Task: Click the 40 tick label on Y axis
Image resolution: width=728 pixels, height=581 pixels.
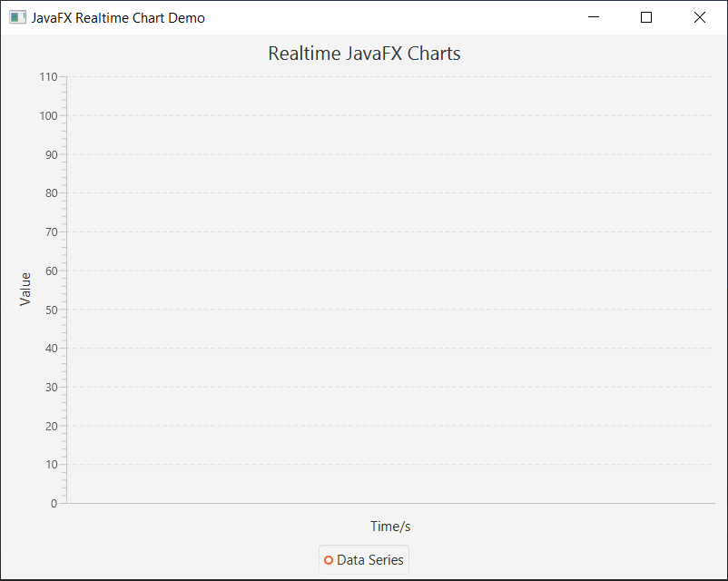Action: 52,349
